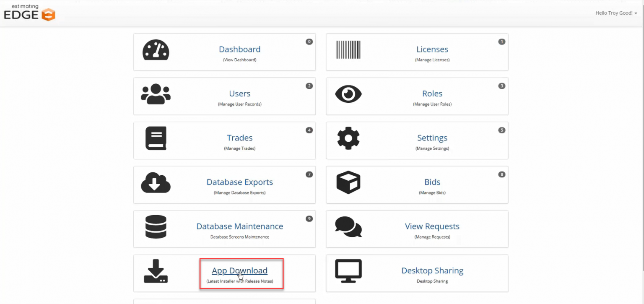Open the Licenses management page
This screenshot has height=304, width=644.
pos(432,49)
